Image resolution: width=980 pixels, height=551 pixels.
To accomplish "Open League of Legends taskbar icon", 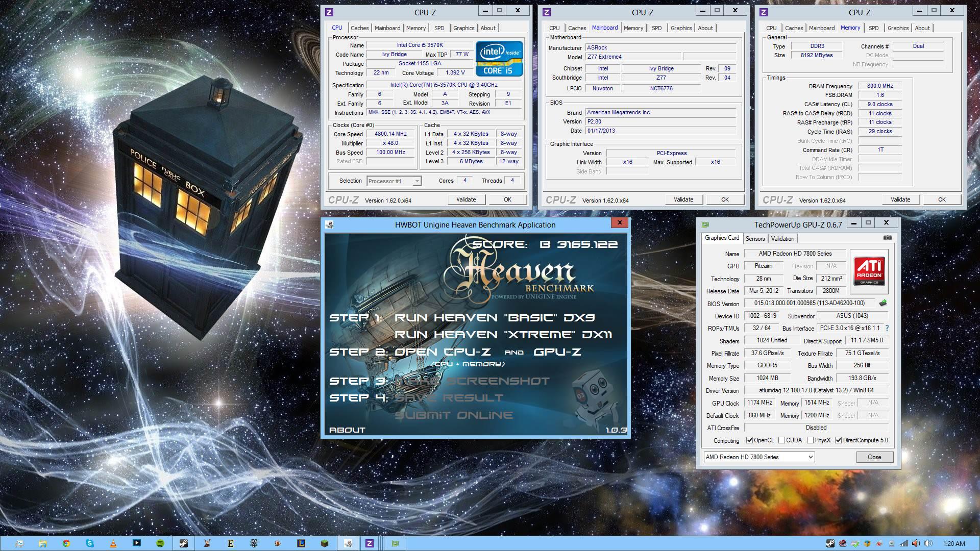I will coord(301,543).
